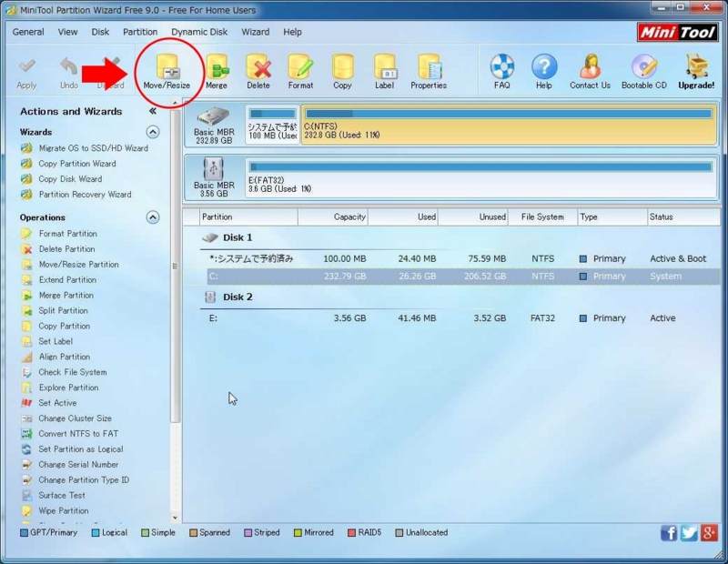Click the MiniTool logo
Screen dimensions: 728x564
[x=678, y=33]
